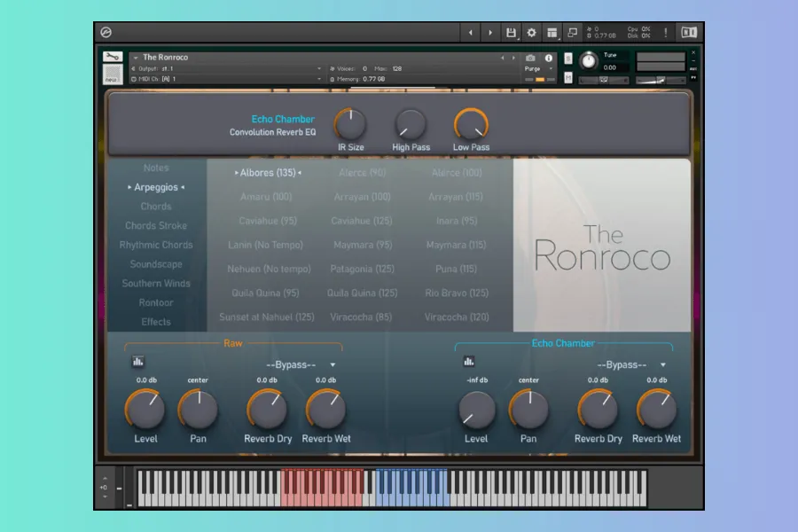Viewport: 798px width, 532px height.
Task: Click the exclamation panic icon
Action: click(x=665, y=33)
